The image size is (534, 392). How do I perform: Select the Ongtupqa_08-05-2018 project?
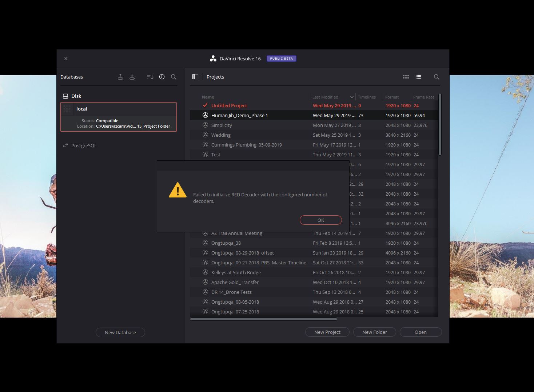pos(314,302)
